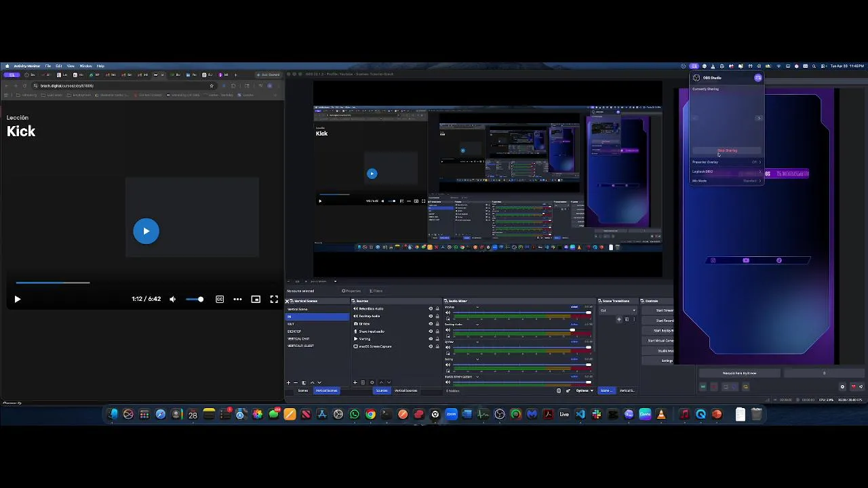This screenshot has height=488, width=868.
Task: Open picture-in-picture for the lesson video
Action: [x=256, y=299]
